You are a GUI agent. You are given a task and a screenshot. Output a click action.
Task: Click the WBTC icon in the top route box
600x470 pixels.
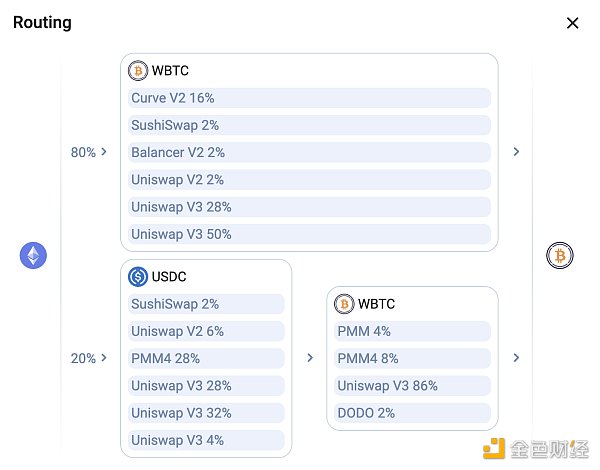point(138,71)
